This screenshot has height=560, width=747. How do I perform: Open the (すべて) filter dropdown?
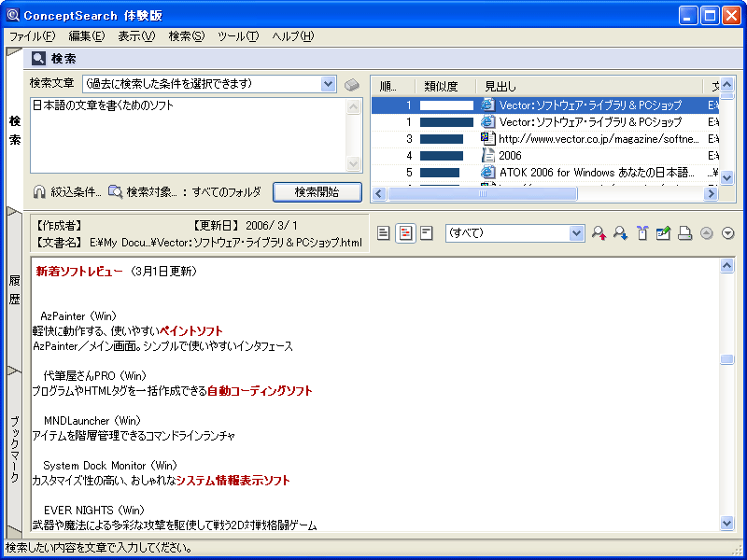(576, 233)
